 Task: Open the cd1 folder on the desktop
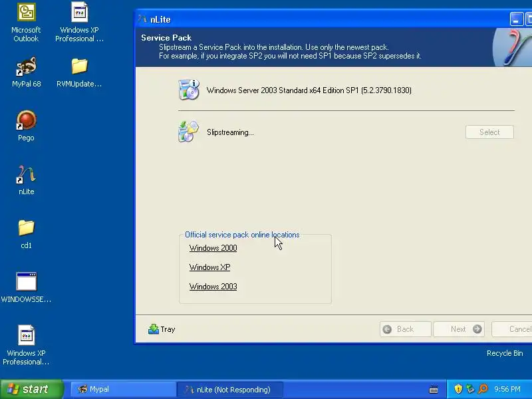coord(26,227)
